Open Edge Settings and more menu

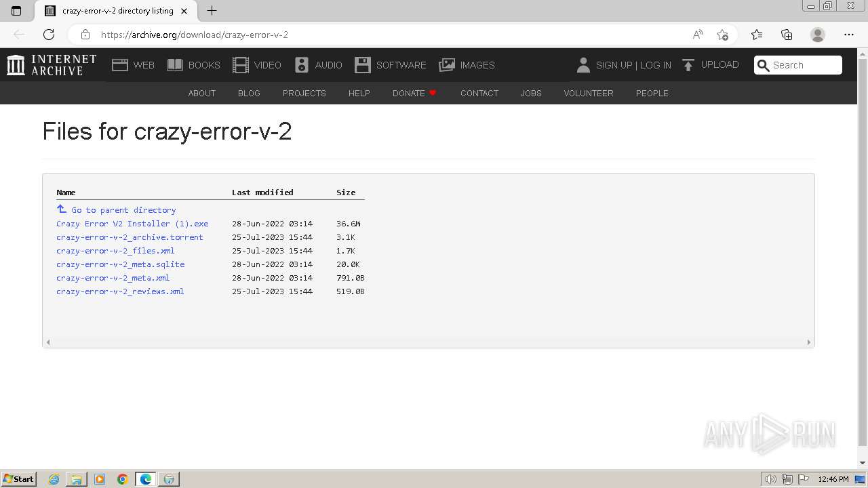coord(849,35)
